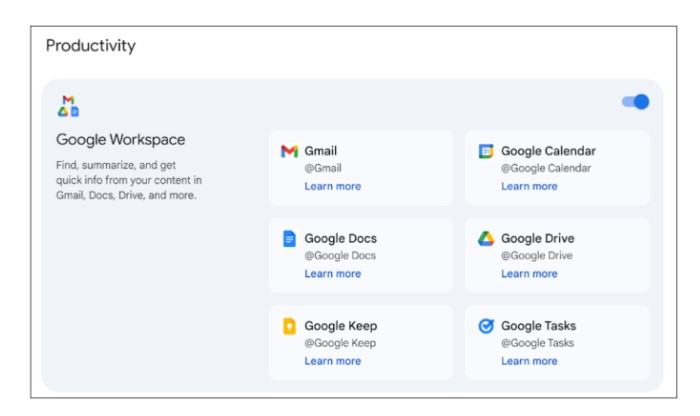Click the Gmail envelope icon

289,151
